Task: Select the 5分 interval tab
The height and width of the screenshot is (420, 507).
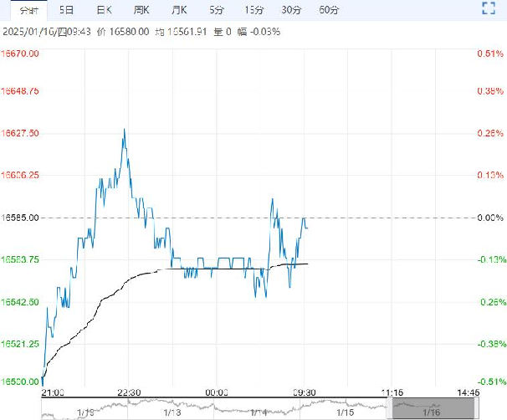Action: (x=217, y=10)
